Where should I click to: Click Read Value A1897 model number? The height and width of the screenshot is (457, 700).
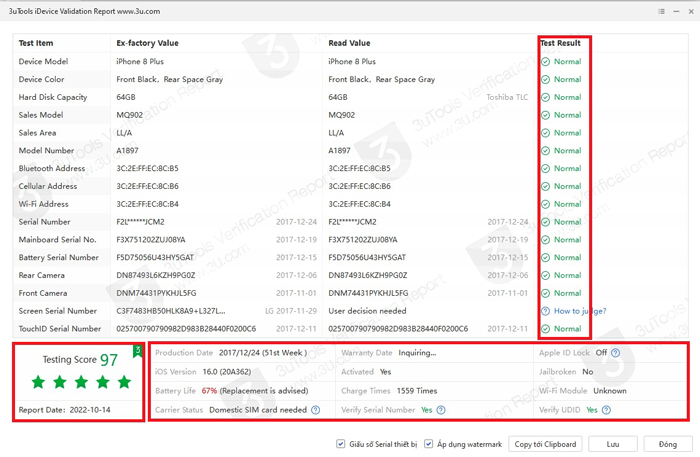(339, 151)
